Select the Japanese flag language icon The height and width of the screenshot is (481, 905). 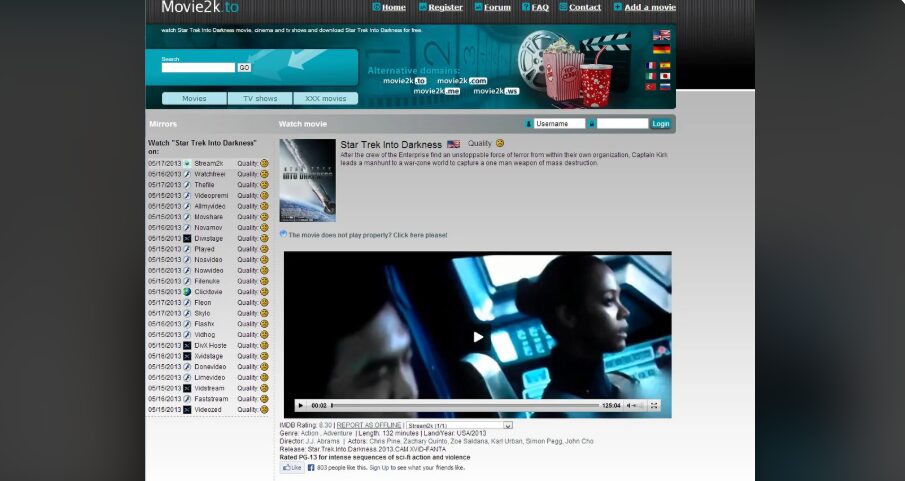click(665, 76)
